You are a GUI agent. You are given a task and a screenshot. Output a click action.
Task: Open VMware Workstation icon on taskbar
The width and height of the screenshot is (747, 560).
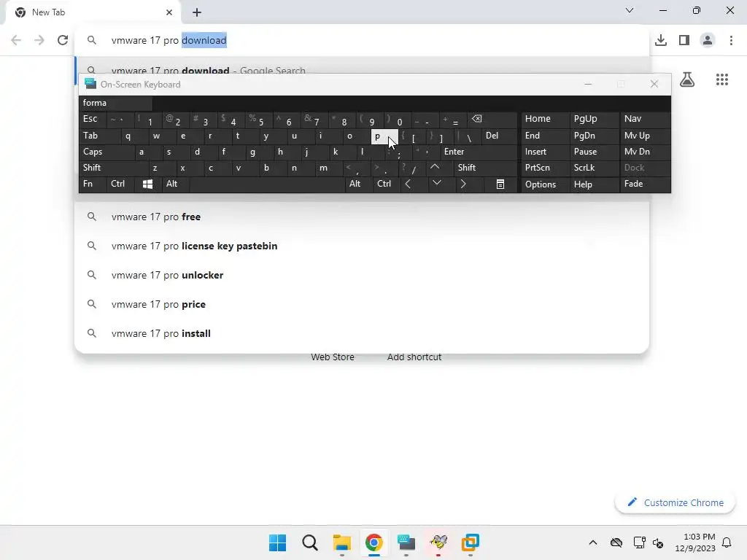tap(471, 542)
